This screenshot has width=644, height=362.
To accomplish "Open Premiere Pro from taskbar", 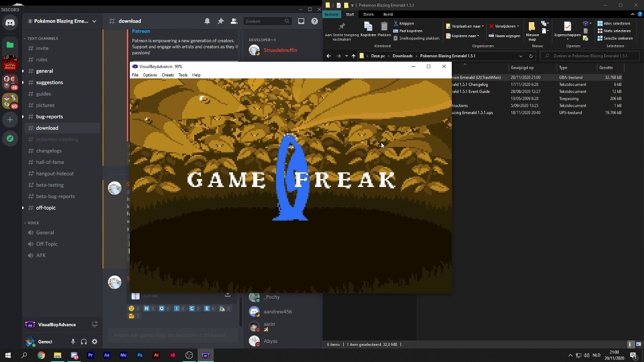I will 91,355.
